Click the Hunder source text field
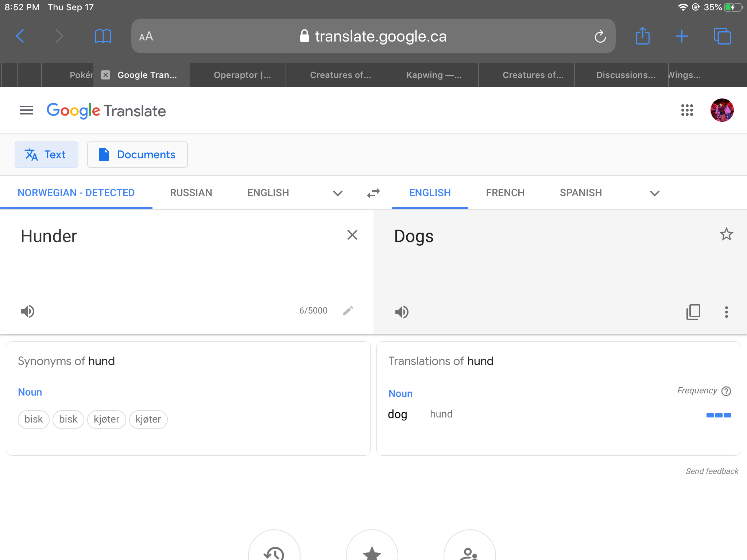The height and width of the screenshot is (560, 747). pos(175,255)
